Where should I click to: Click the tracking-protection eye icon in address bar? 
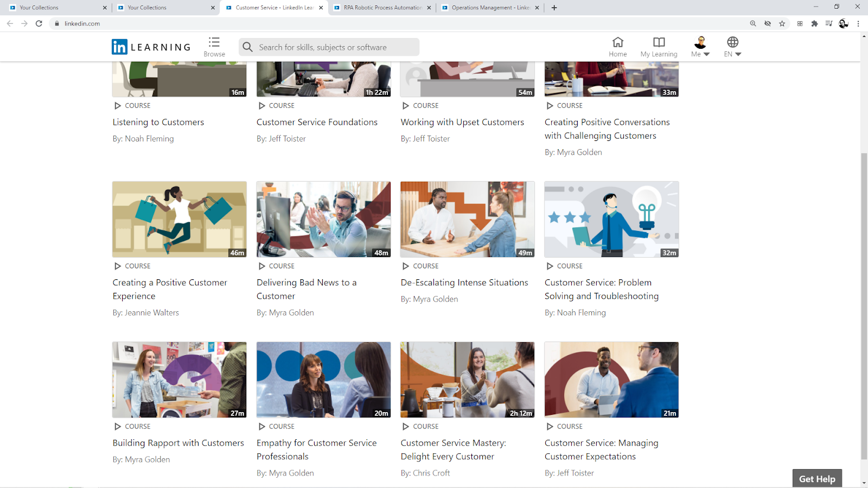[x=768, y=23]
